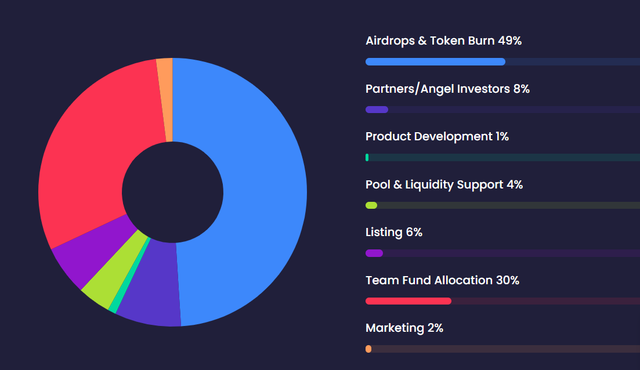Click the blue Airdrops progress bar fill

435,62
